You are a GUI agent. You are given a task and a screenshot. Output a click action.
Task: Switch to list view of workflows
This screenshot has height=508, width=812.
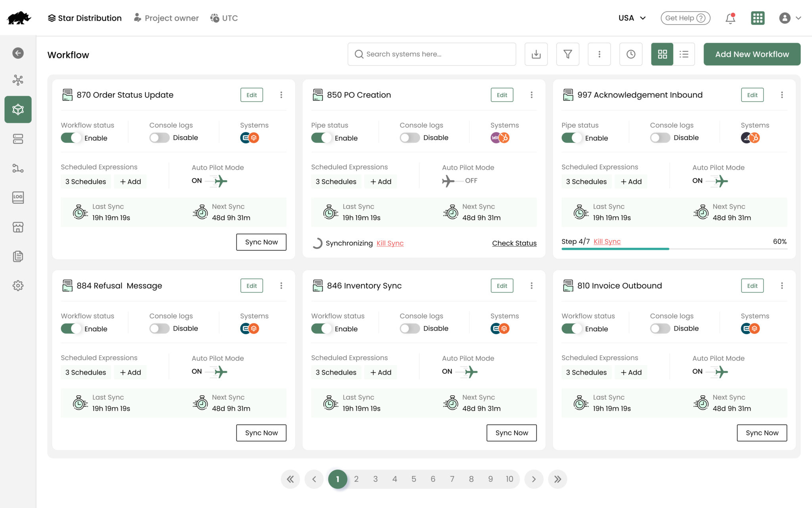(x=684, y=54)
